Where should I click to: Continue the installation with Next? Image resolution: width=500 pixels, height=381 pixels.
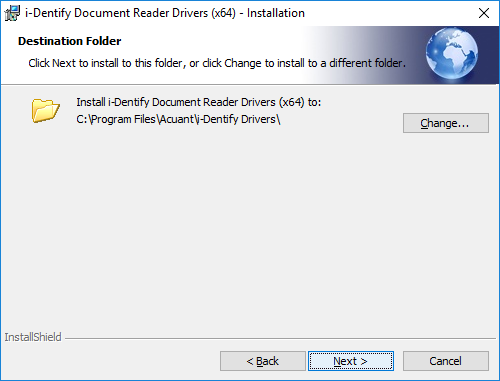tap(351, 361)
